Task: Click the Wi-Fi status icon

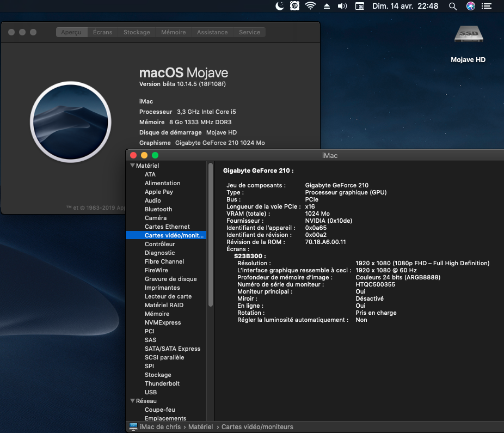Action: [x=311, y=6]
